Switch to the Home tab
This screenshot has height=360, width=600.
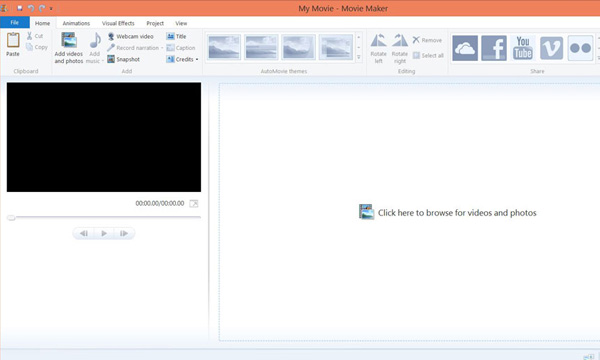(42, 23)
